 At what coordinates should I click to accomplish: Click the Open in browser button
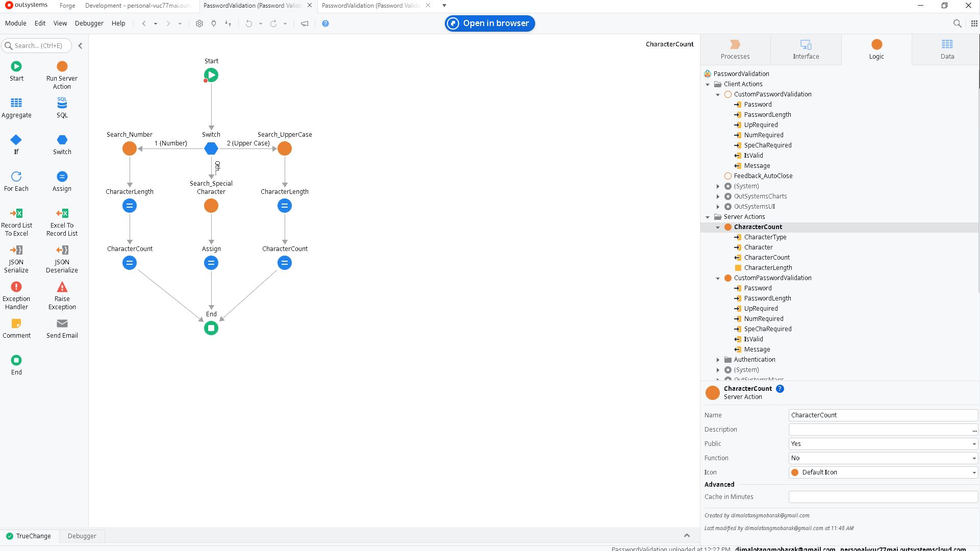[490, 23]
